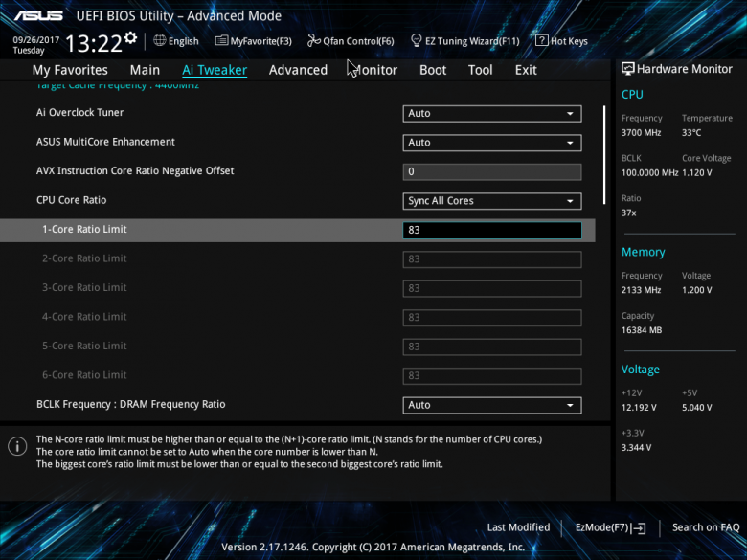Select ASUS MultiCore Enhancement label

click(x=105, y=142)
